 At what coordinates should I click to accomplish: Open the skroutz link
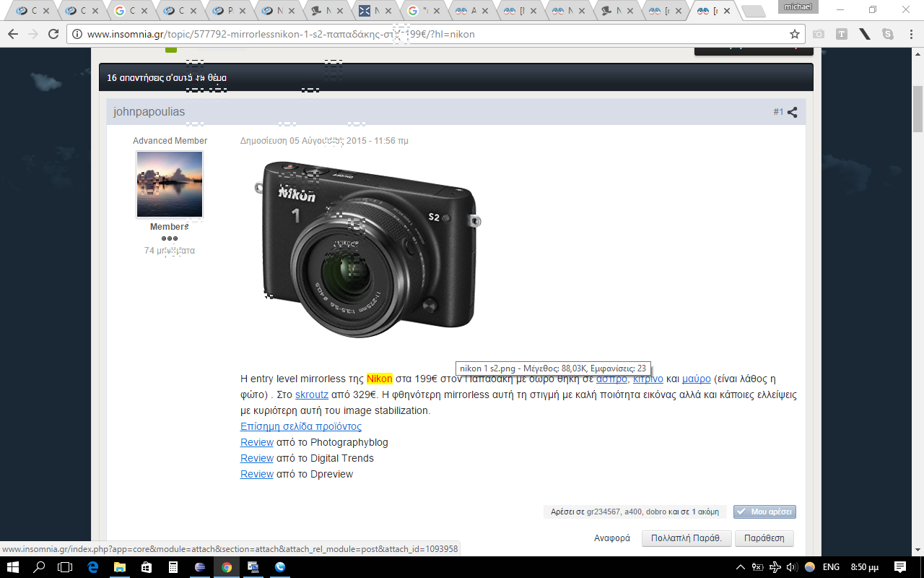[x=312, y=394]
